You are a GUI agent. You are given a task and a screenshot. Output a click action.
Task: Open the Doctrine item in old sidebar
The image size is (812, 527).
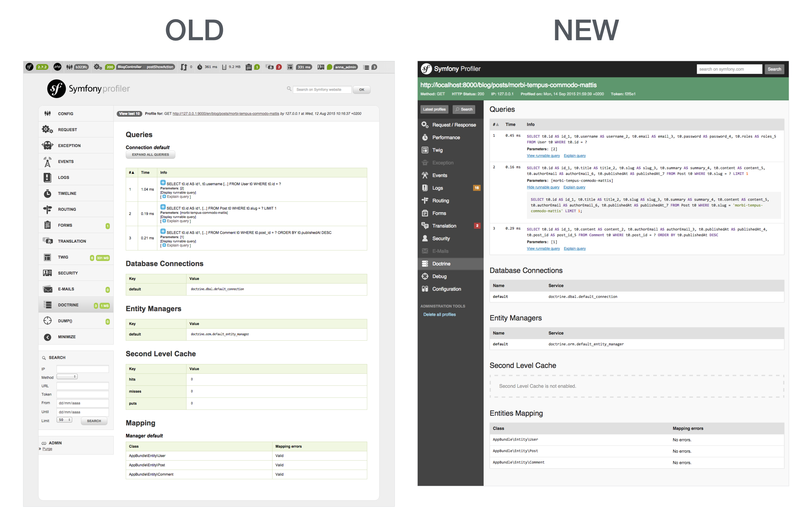[76, 305]
